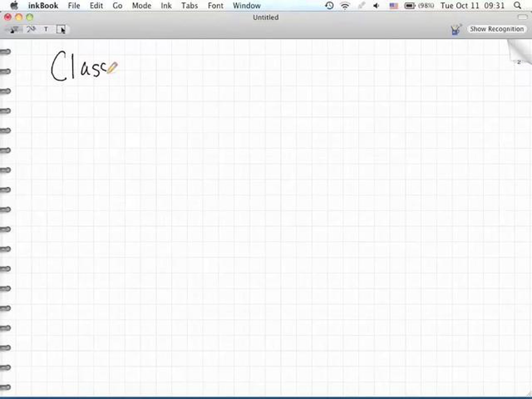This screenshot has width=532, height=399.
Task: Select the ink pen drawing tool
Action: (14, 29)
